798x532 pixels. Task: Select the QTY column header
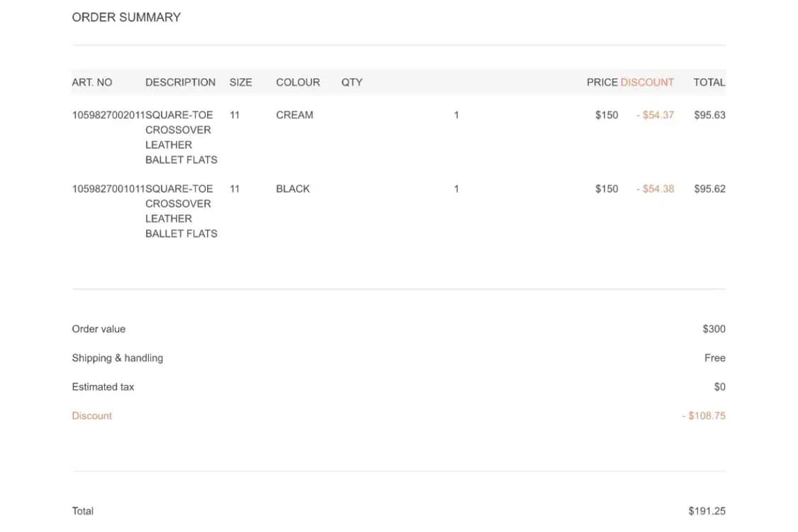[x=352, y=82]
